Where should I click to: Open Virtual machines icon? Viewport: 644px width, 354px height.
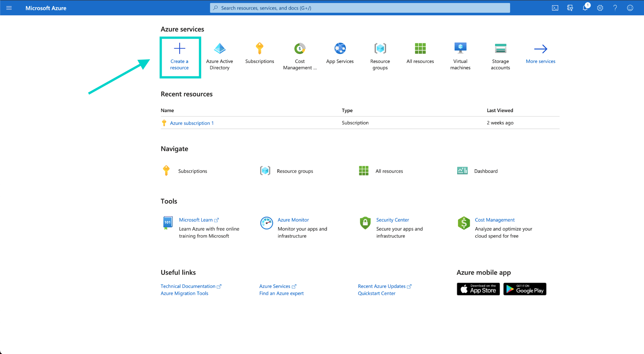click(x=460, y=48)
